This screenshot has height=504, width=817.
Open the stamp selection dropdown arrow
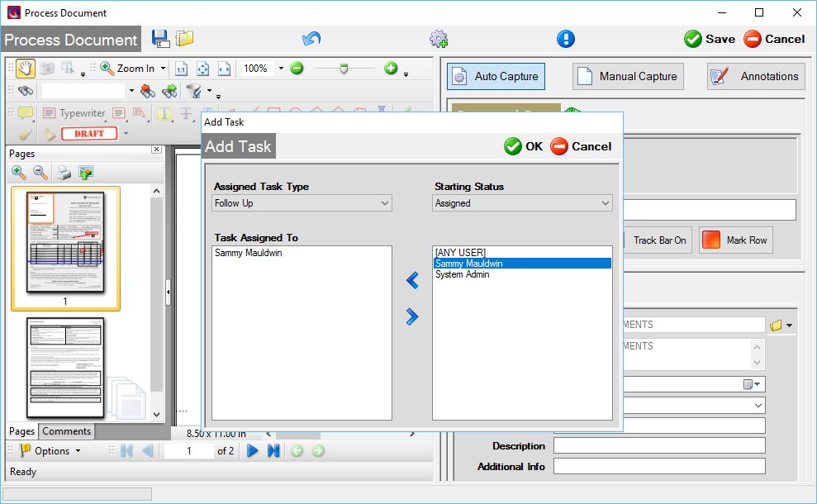(x=126, y=133)
